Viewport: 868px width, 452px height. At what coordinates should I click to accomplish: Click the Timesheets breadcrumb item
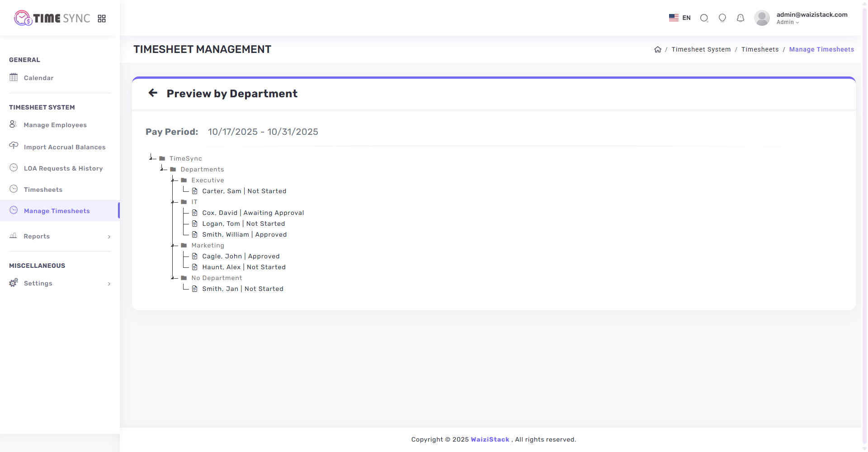point(760,49)
